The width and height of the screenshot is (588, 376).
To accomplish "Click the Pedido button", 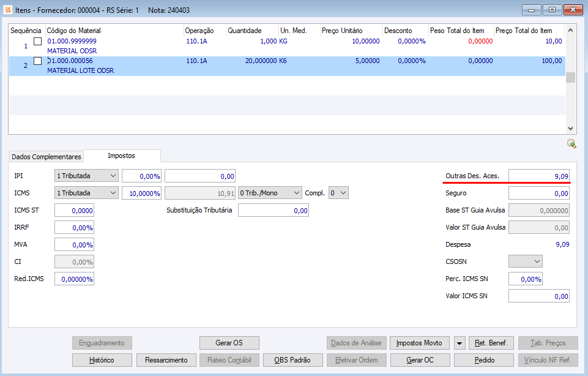I will (x=484, y=360).
